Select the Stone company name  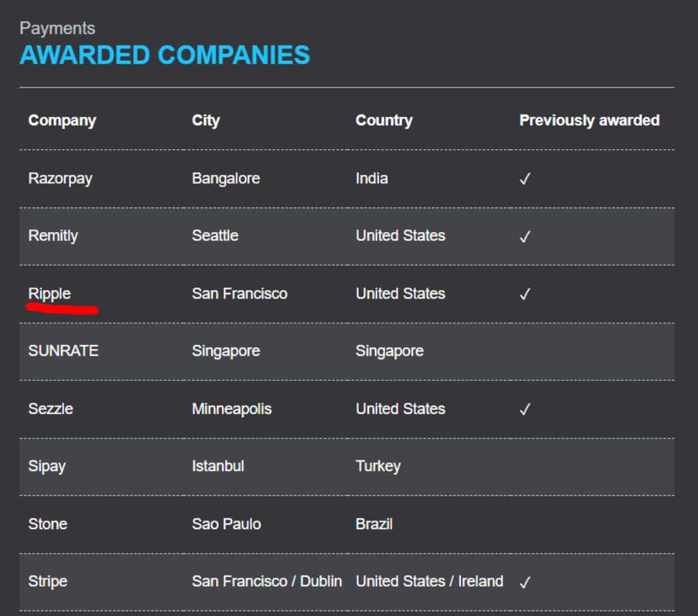pyautogui.click(x=48, y=524)
